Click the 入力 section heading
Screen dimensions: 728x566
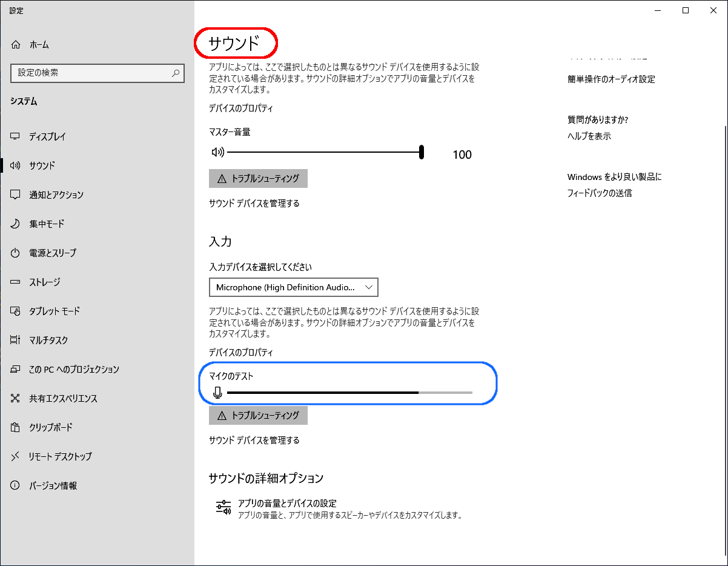tap(220, 242)
